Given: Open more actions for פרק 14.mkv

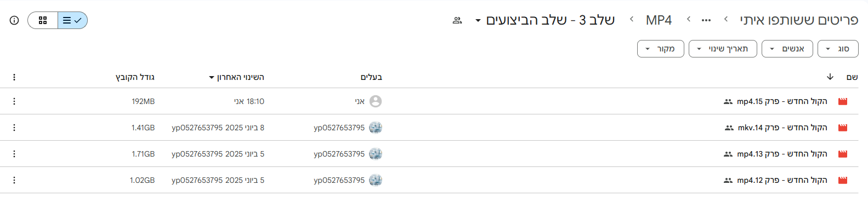Looking at the screenshot, I should point(14,128).
